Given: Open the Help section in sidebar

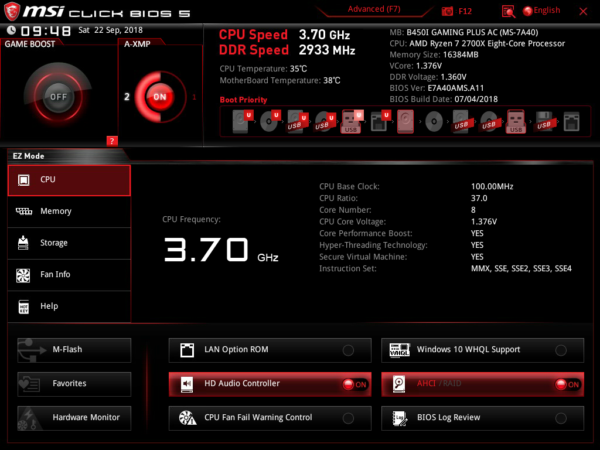Looking at the screenshot, I should [69, 307].
